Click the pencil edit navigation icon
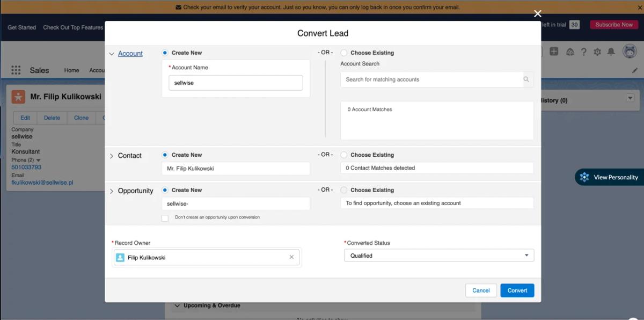The image size is (644, 320). click(635, 70)
